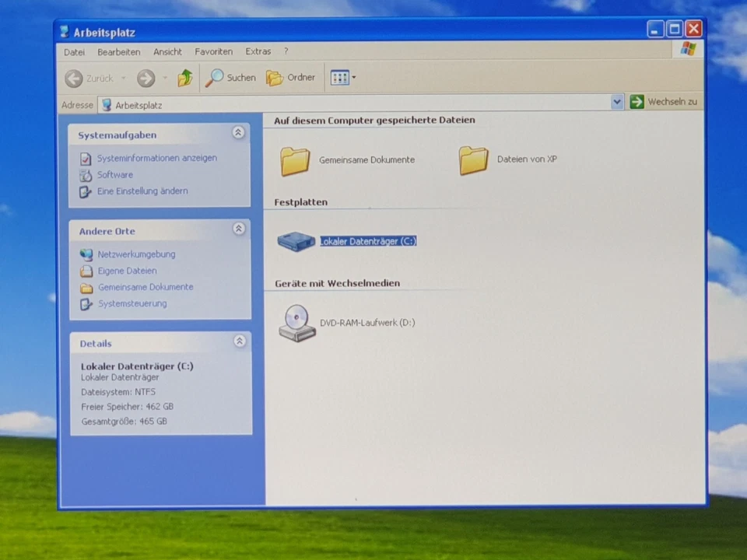Click the Eigene Dateien folder icon
Image resolution: width=747 pixels, height=560 pixels.
pyautogui.click(x=86, y=271)
